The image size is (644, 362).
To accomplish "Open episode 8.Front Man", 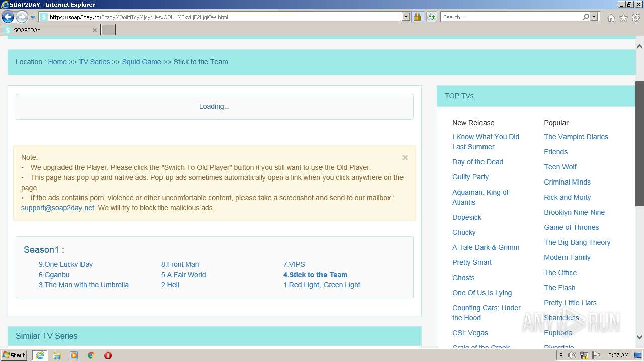I will pyautogui.click(x=180, y=264).
